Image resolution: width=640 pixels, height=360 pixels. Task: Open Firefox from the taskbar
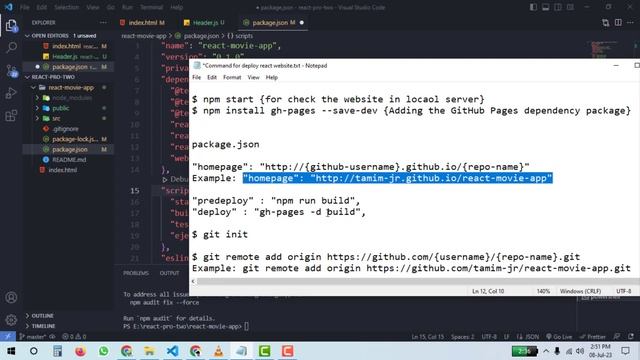point(80,351)
